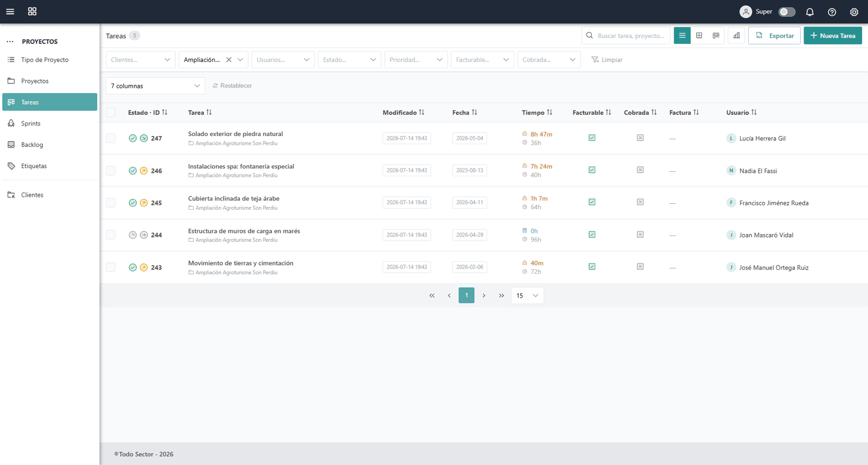Clear the Ampliación project filter with X
Viewport: 868px width, 465px height.
(x=229, y=60)
